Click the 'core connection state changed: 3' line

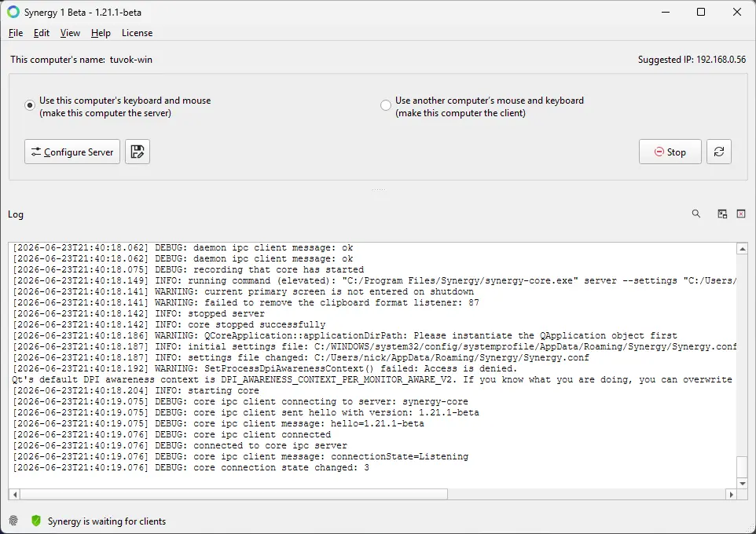(x=190, y=468)
